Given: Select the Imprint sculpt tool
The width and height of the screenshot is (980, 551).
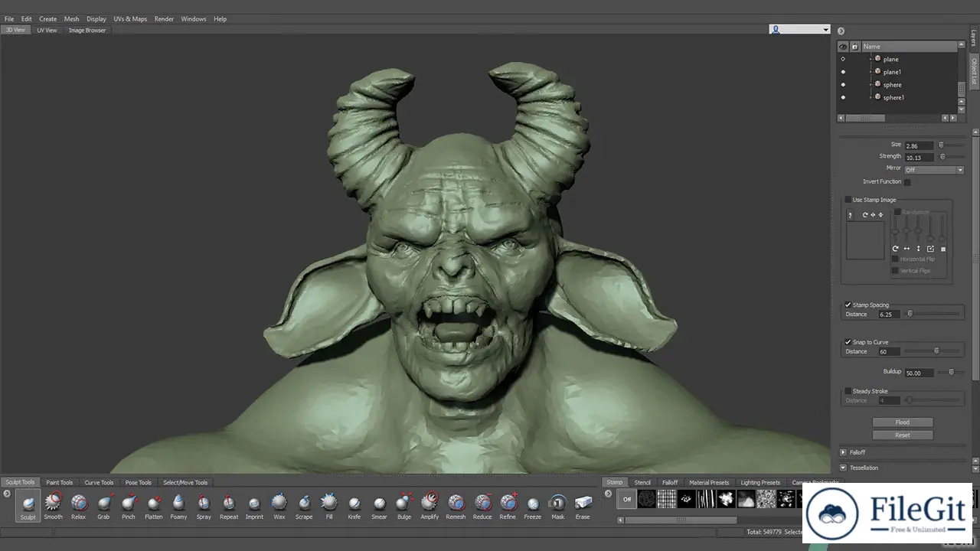Looking at the screenshot, I should tap(254, 507).
